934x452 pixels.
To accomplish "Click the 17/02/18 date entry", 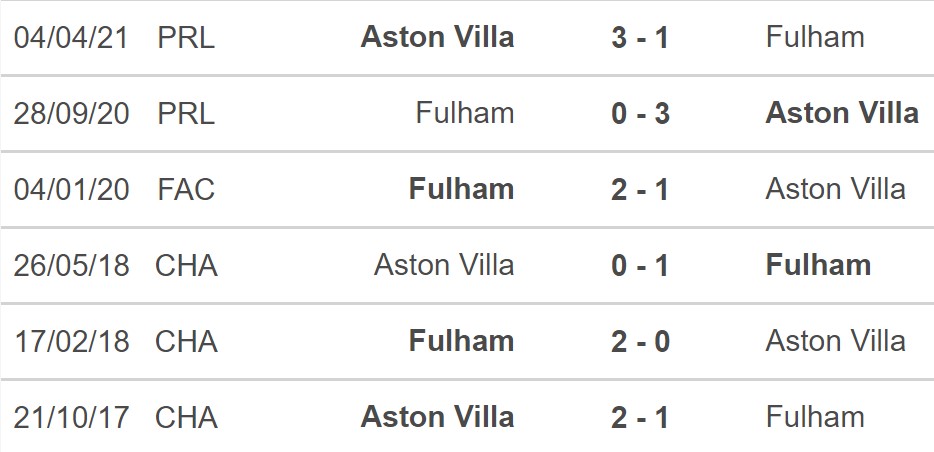I will (x=71, y=341).
